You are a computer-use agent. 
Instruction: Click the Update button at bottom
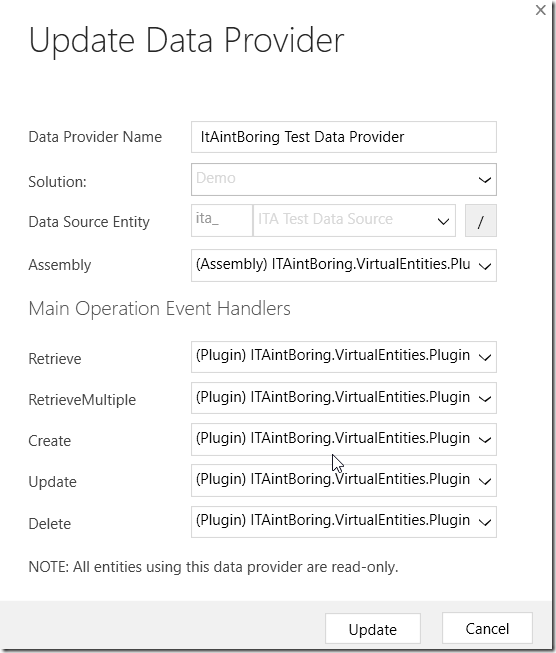(373, 629)
